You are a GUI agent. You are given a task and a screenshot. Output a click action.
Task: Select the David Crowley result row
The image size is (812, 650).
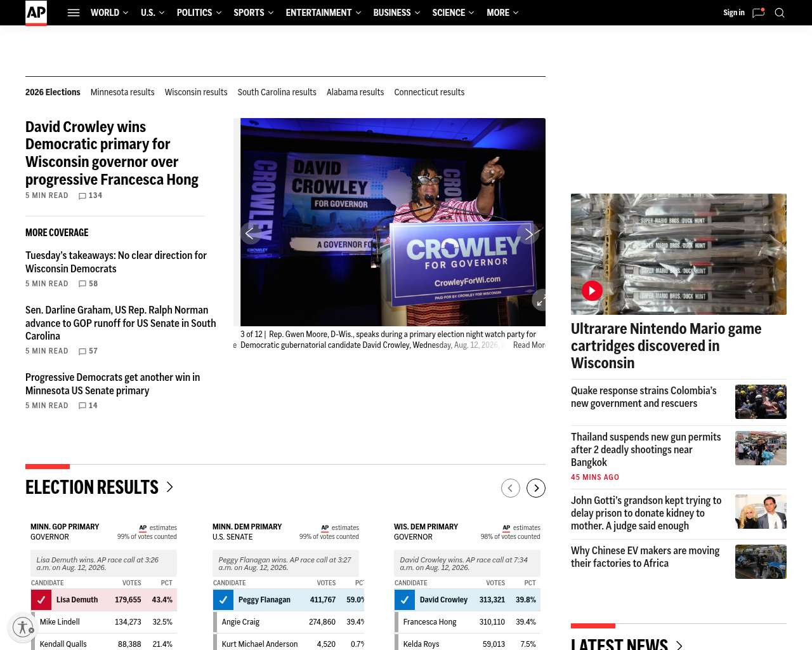(468, 600)
